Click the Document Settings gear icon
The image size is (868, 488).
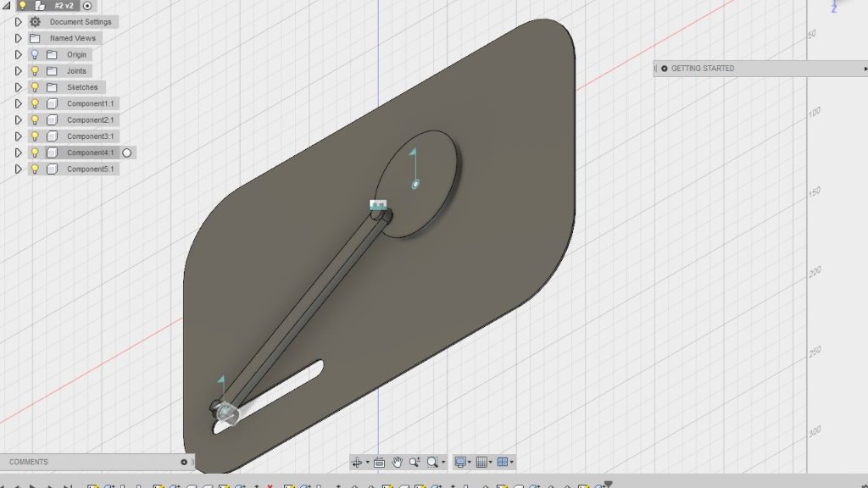click(x=34, y=21)
